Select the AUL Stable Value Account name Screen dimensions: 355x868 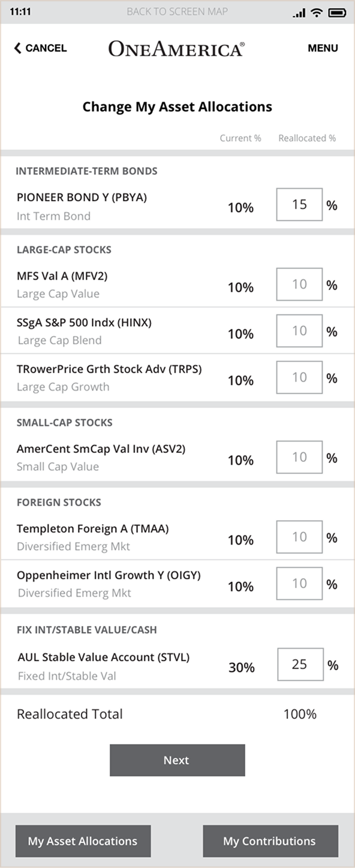click(x=104, y=657)
